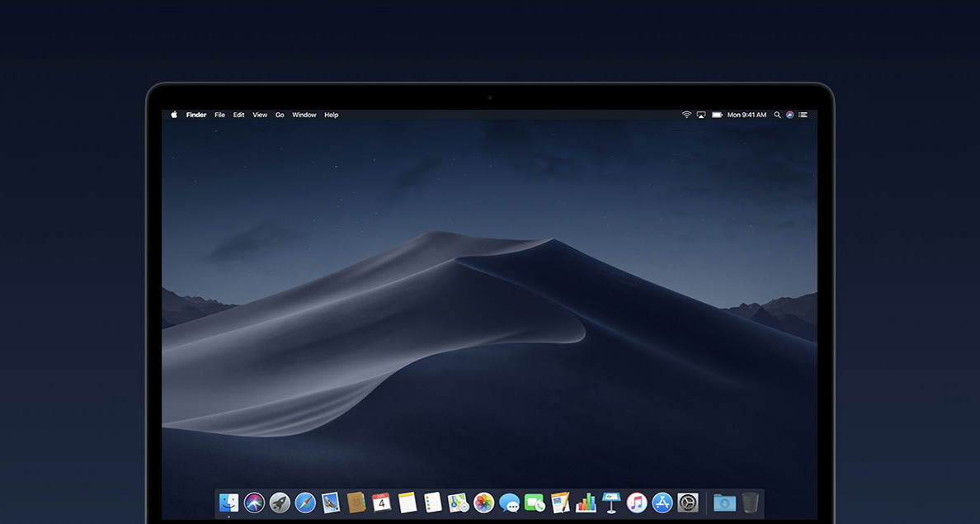Open the File menu
980x524 pixels.
(220, 115)
